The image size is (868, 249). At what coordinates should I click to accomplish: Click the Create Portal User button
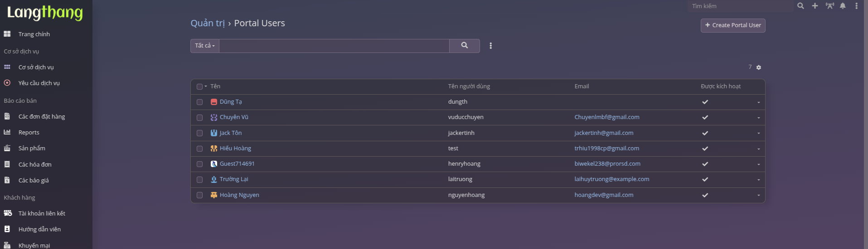(x=733, y=25)
